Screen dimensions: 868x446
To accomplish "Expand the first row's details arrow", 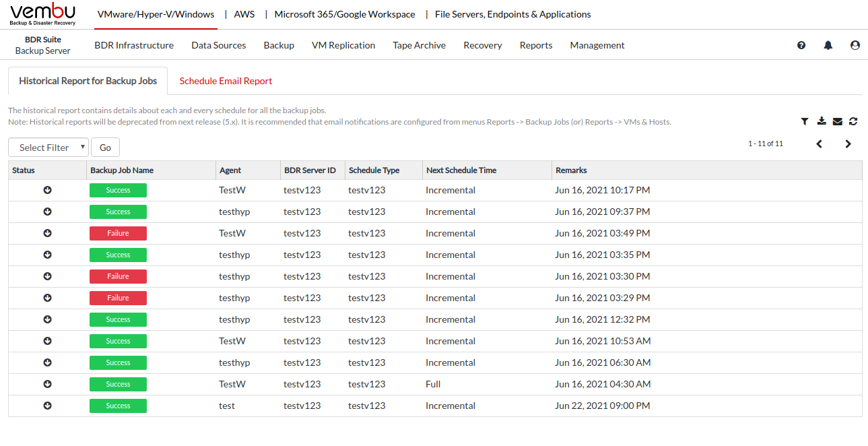I will tap(48, 190).
